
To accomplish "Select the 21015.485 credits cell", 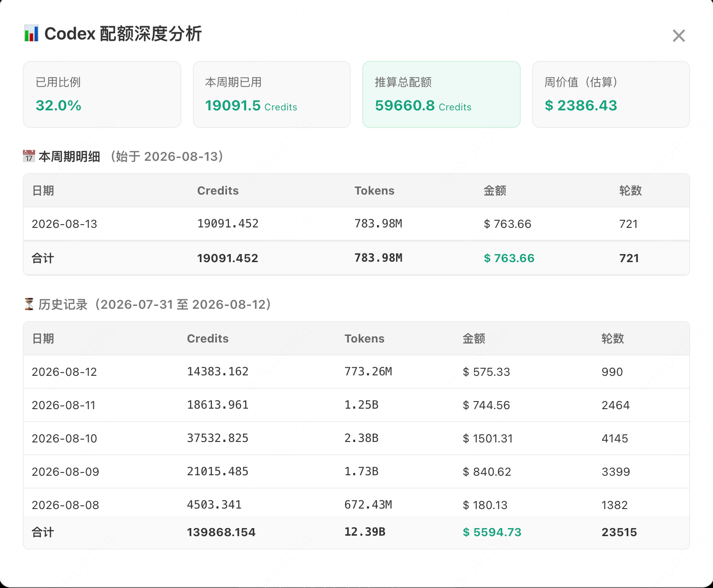I will click(x=218, y=471).
